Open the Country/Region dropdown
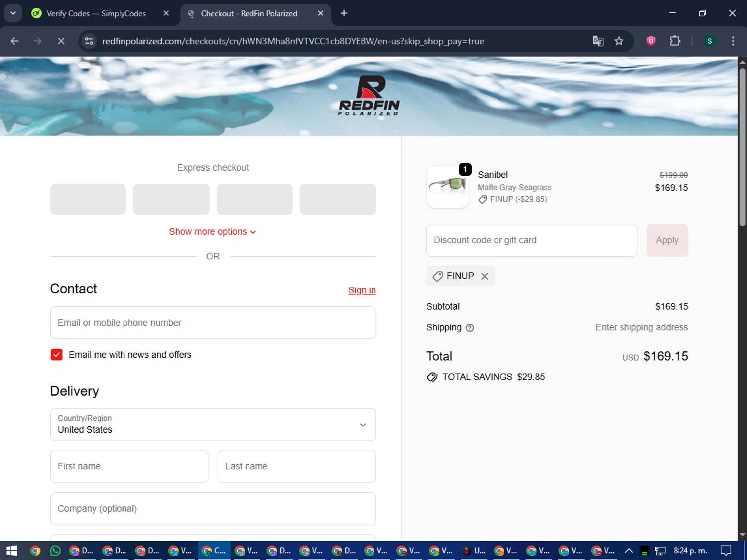 [213, 425]
